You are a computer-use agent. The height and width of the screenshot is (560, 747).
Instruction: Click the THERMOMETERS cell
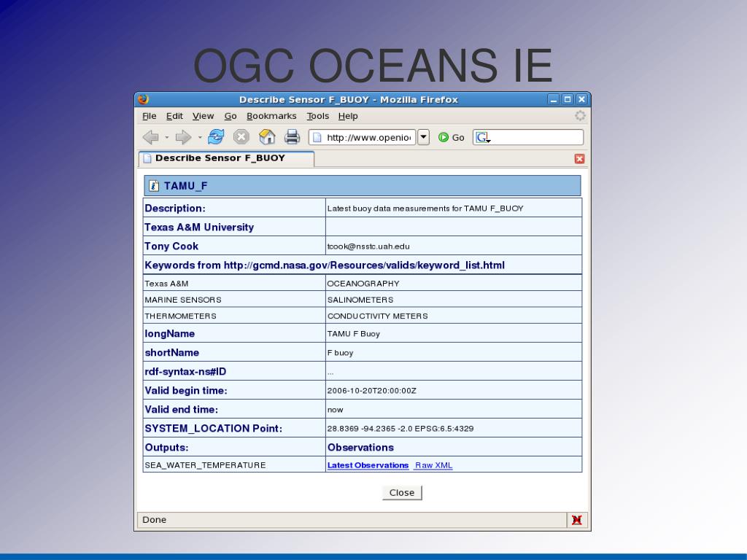pos(234,316)
